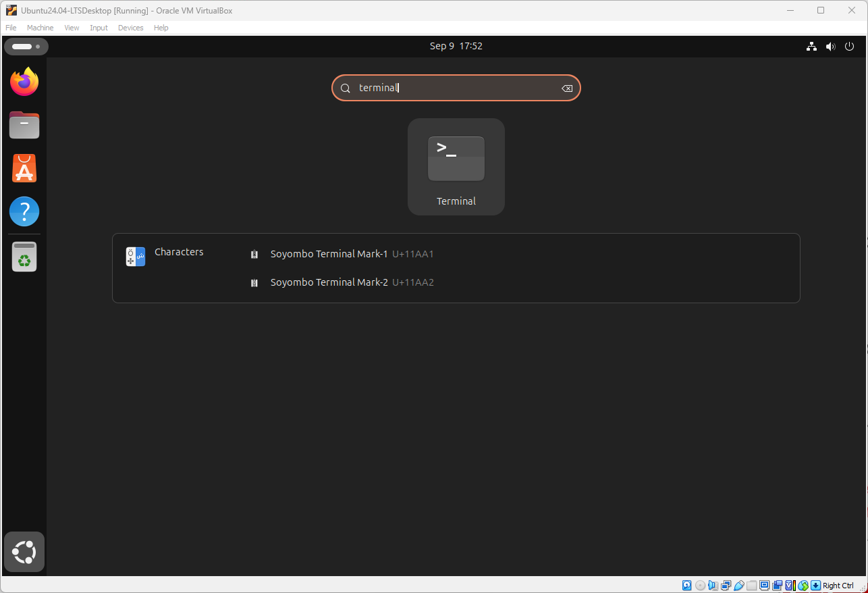Open the Devices menu in VirtualBox
Image resolution: width=868 pixels, height=593 pixels.
[x=130, y=28]
